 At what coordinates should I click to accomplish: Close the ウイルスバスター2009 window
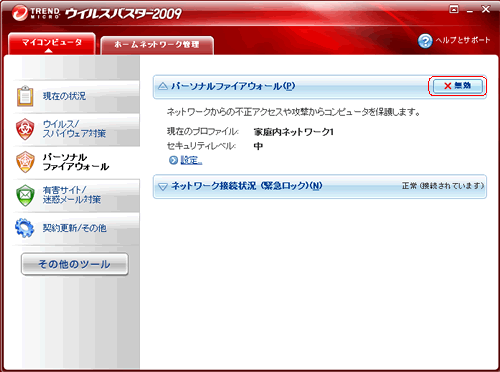[x=486, y=9]
